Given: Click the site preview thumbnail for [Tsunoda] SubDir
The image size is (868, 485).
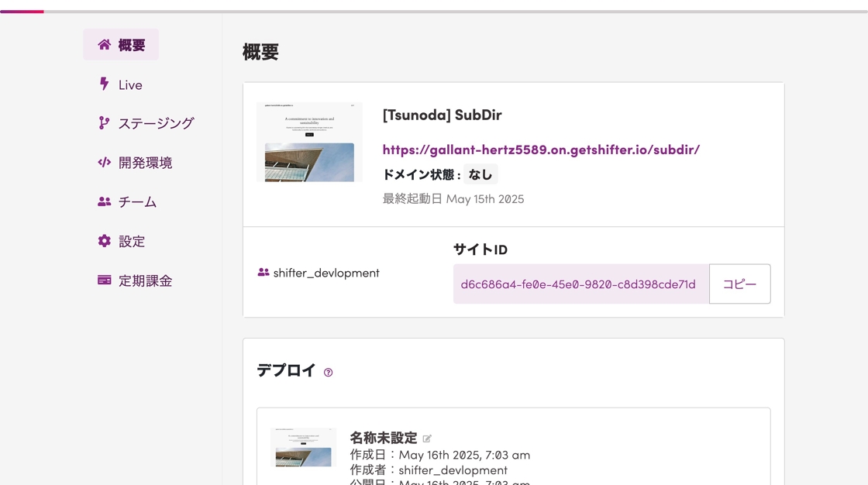Looking at the screenshot, I should [309, 143].
